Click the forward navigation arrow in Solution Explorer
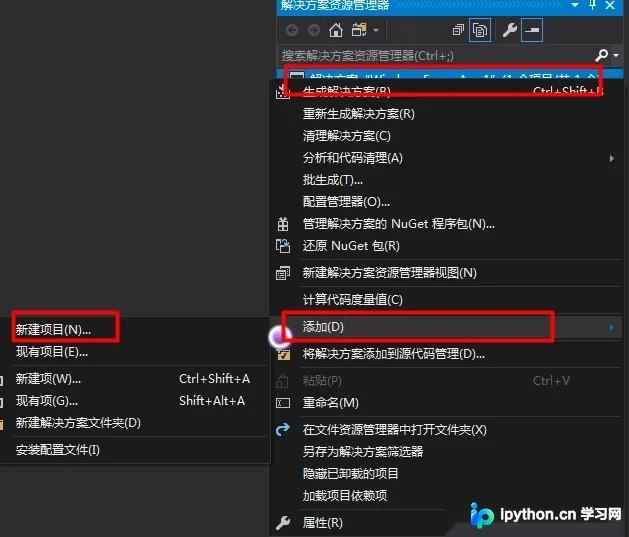629x537 pixels. point(314,30)
